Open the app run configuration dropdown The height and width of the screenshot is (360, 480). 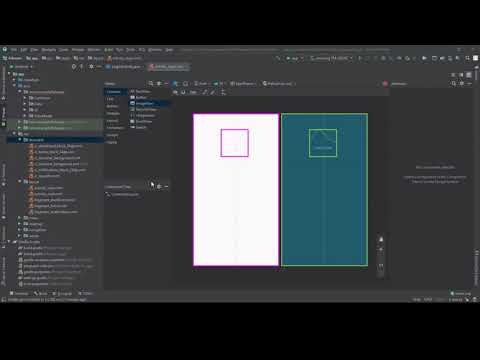[x=295, y=58]
